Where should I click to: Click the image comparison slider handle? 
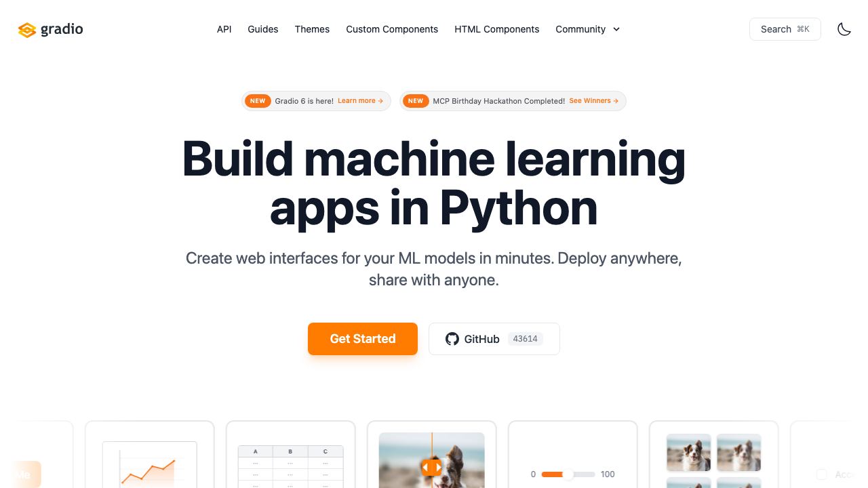pyautogui.click(x=432, y=467)
